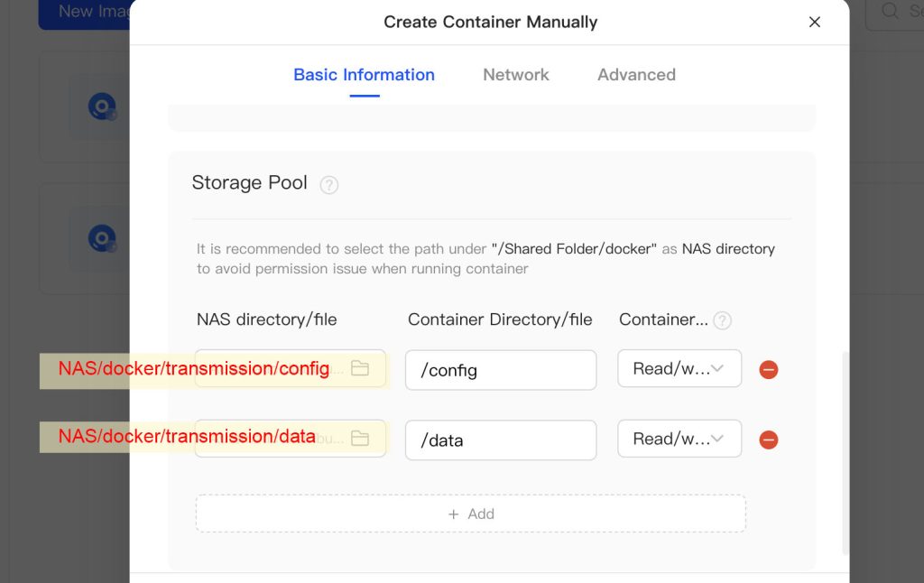Click the Storage Pool help icon
Viewport: 924px width, 583px height.
[x=329, y=185]
